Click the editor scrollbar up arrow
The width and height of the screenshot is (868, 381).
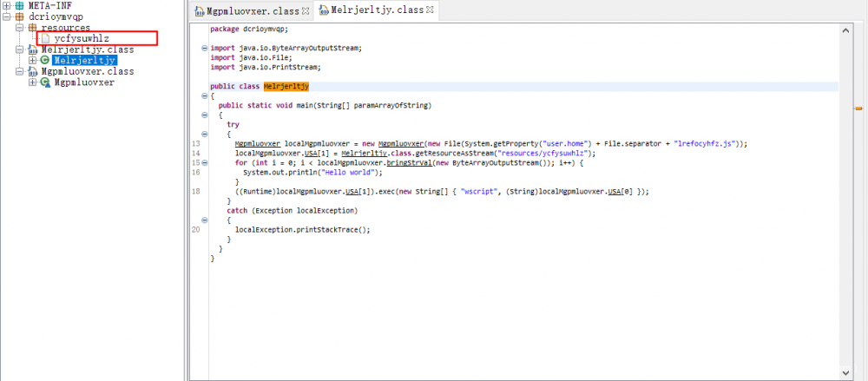845,31
